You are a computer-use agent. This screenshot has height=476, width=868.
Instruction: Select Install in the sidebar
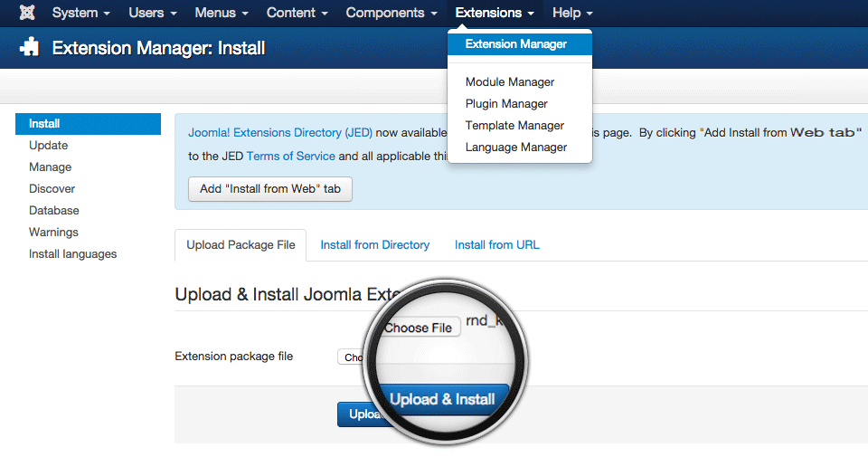(x=88, y=124)
